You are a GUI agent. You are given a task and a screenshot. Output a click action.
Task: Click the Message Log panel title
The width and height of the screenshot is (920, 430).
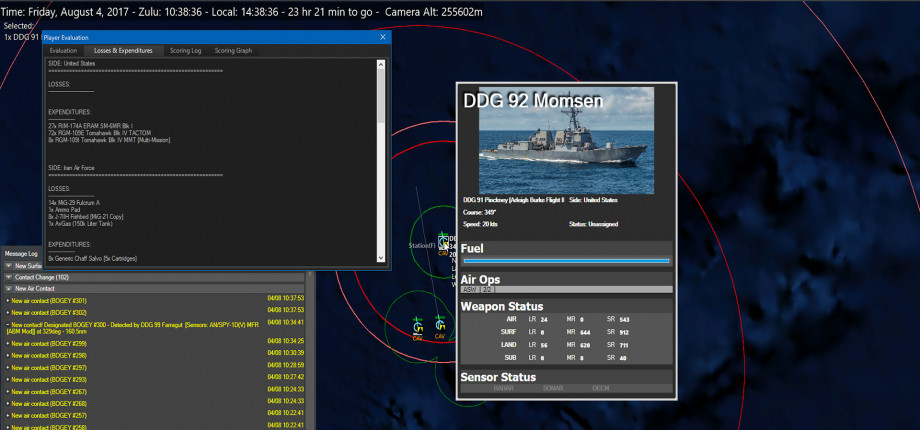tap(21, 254)
